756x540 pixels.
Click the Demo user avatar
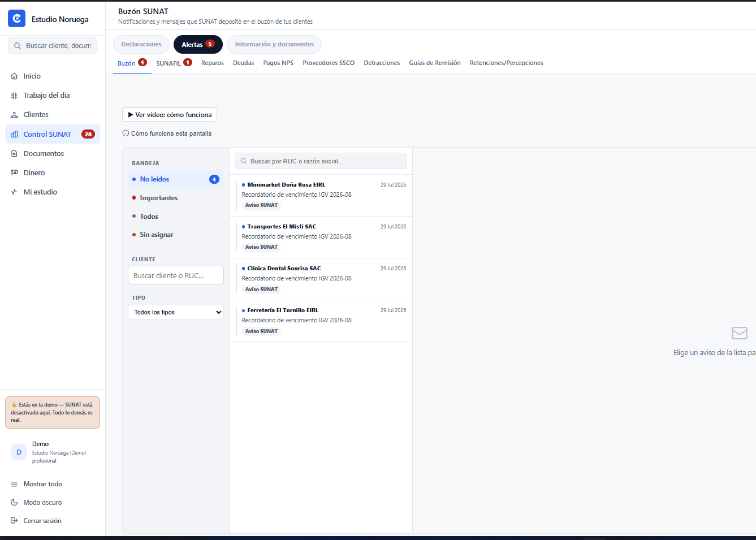(x=19, y=452)
